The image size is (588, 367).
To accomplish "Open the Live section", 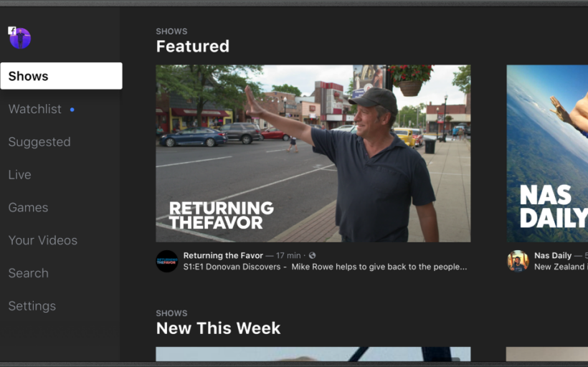I will click(20, 175).
